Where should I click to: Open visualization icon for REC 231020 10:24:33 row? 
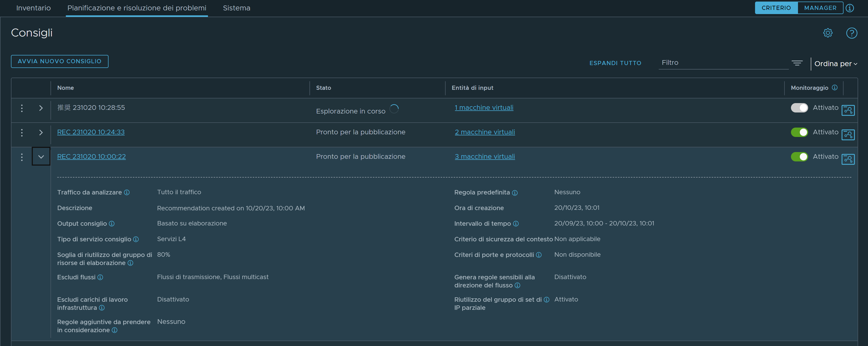(848, 135)
